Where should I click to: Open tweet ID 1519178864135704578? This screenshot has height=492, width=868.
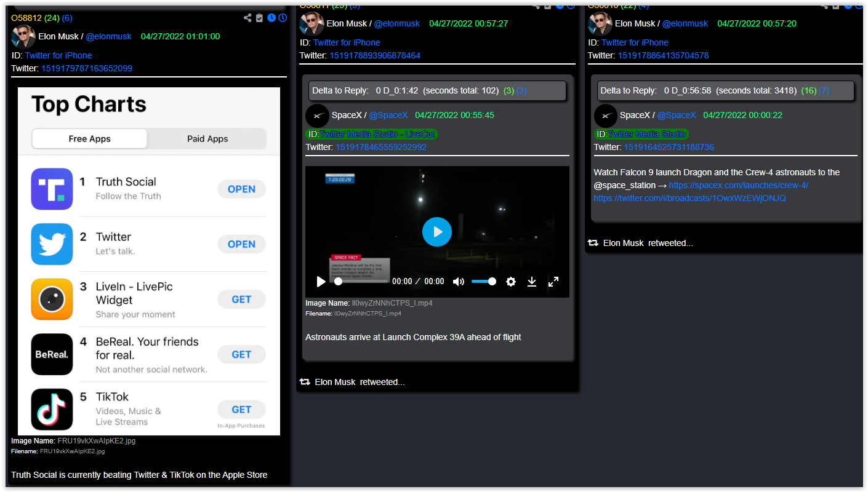(663, 55)
